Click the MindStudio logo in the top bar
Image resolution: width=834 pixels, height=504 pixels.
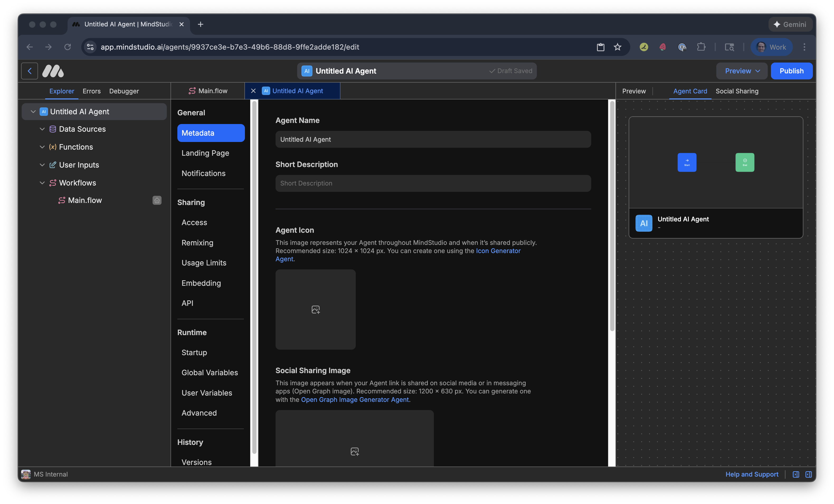[x=53, y=71]
